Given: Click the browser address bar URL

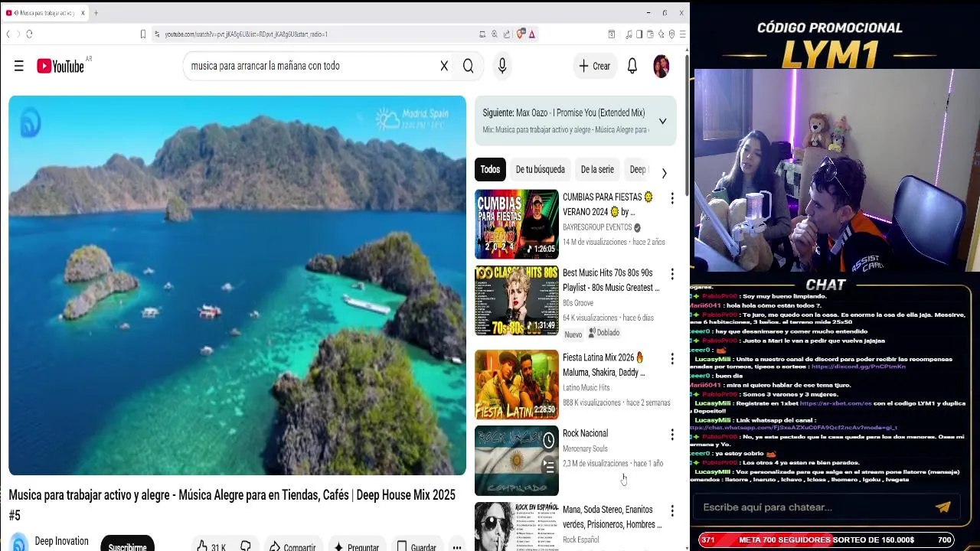Looking at the screenshot, I should pos(247,34).
